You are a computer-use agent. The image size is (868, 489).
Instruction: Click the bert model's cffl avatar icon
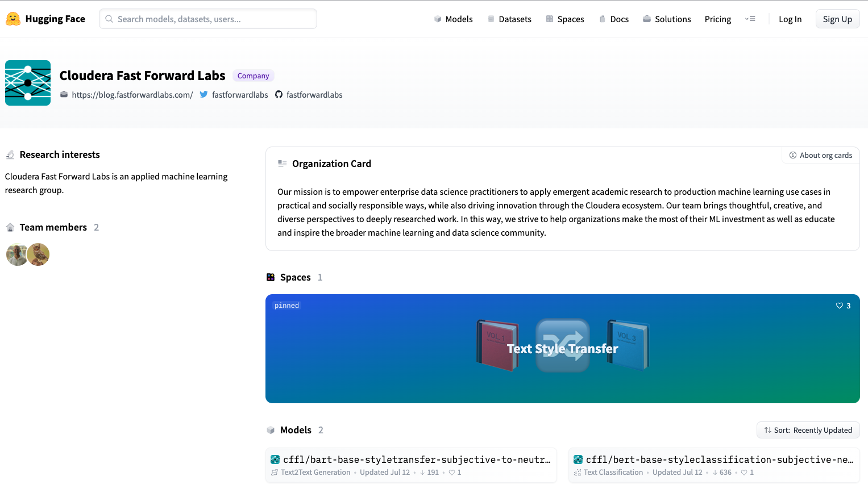point(578,459)
